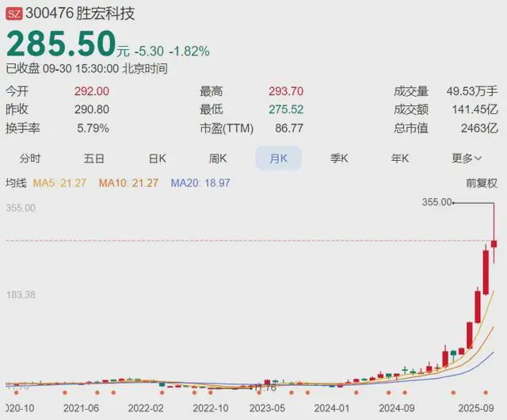The image size is (507, 420).
Task: Show the 季K quarterly chart
Action: 339,158
